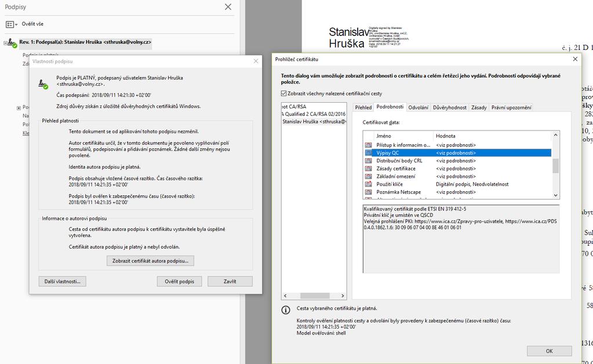Click icon of Distribuční body CRL row
The height and width of the screenshot is (364, 593).
click(368, 161)
